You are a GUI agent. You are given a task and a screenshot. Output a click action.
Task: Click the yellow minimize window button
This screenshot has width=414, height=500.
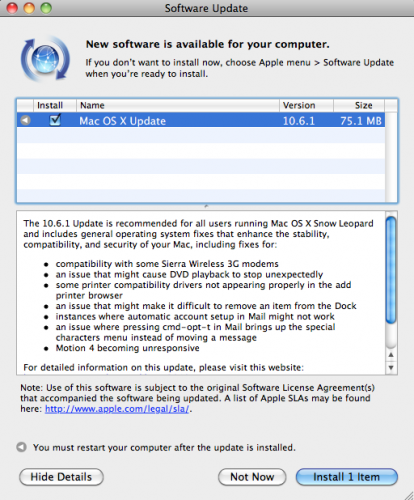[x=29, y=8]
